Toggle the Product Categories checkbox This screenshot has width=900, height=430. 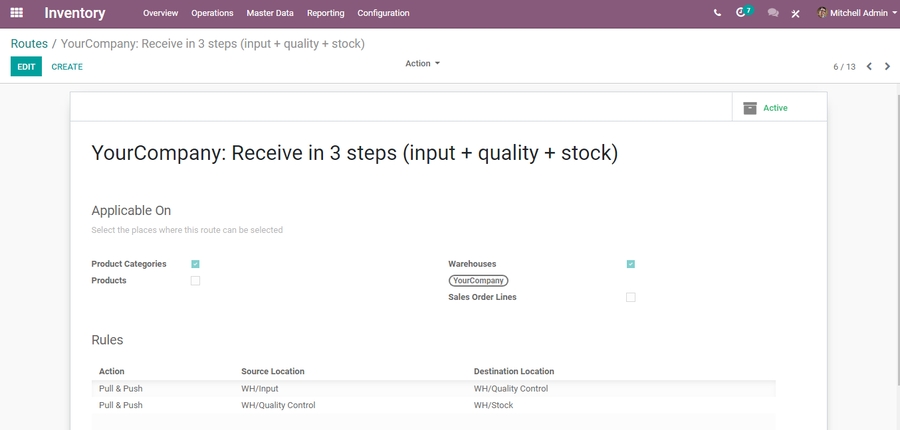(195, 264)
